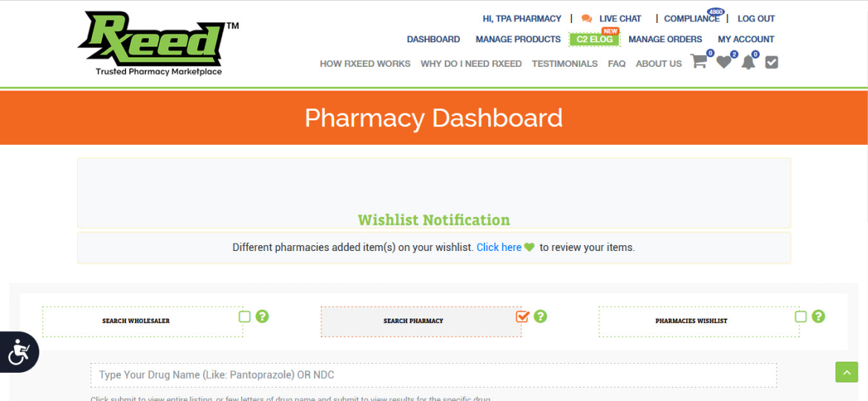Screen dimensions: 868x401
Task: Open the C2 ELOG menu item
Action: [x=594, y=39]
